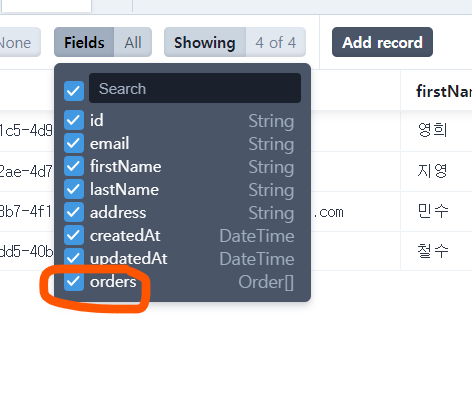
Task: Click the createdAt label in fields list
Action: coord(125,235)
